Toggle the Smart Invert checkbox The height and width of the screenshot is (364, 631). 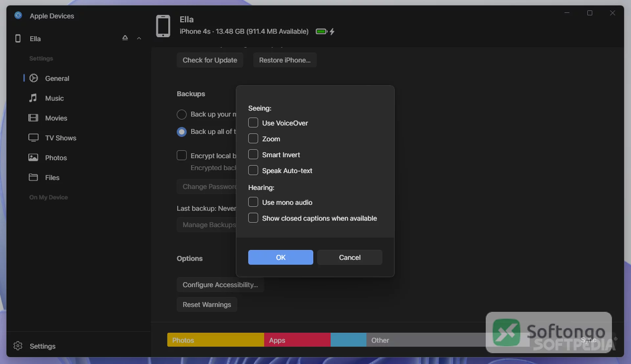[253, 154]
